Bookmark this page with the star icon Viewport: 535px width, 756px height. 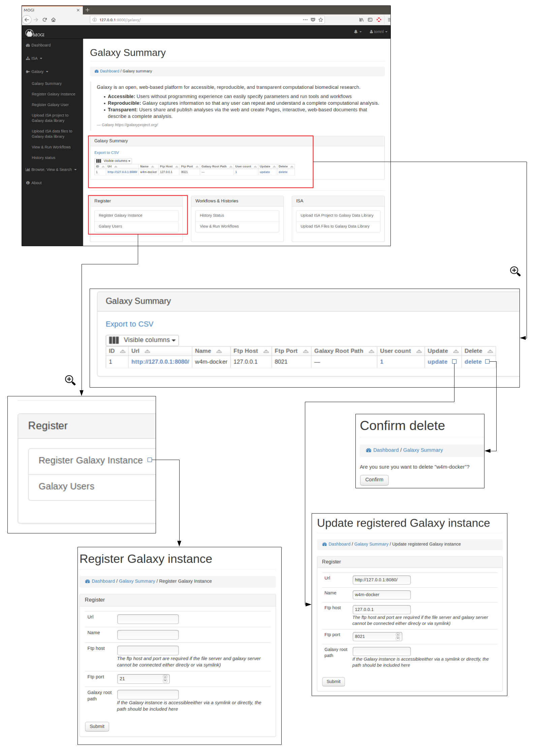(321, 20)
